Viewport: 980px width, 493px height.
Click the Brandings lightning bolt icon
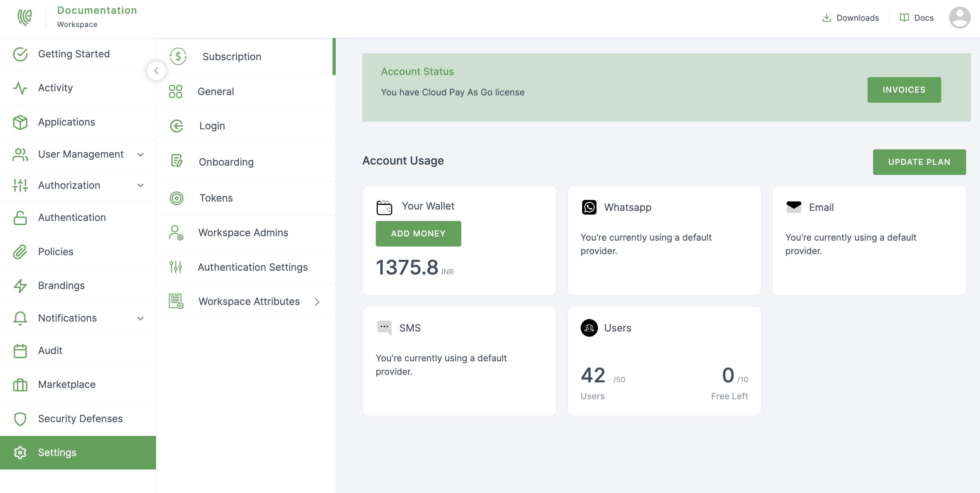point(20,286)
